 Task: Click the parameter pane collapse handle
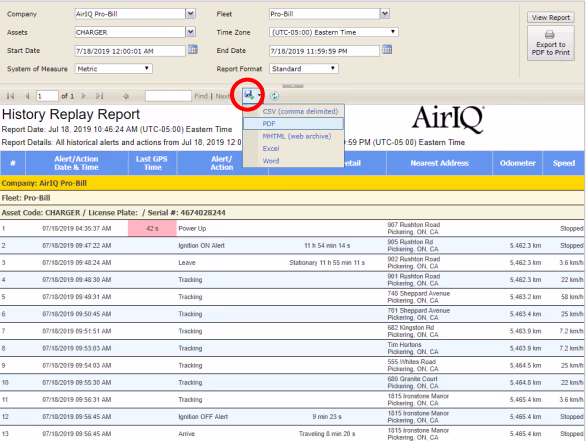point(293,86)
